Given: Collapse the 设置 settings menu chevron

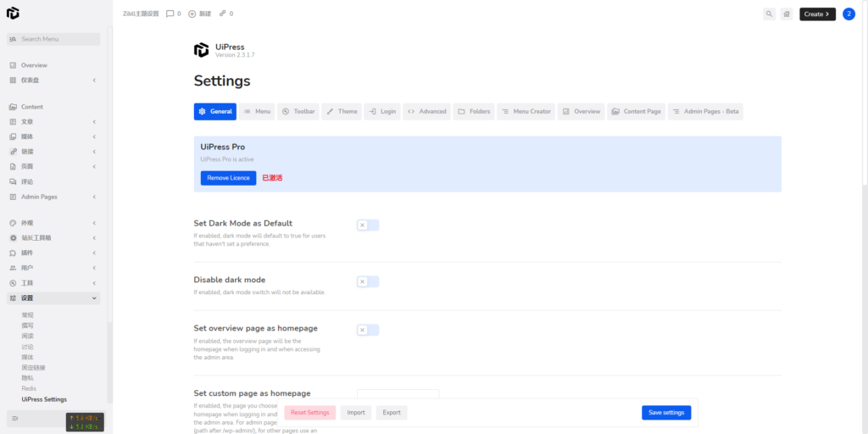Looking at the screenshot, I should 94,298.
